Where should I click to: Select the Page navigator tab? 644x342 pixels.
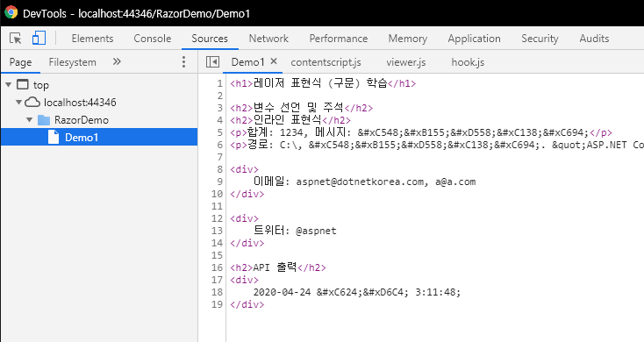20,62
